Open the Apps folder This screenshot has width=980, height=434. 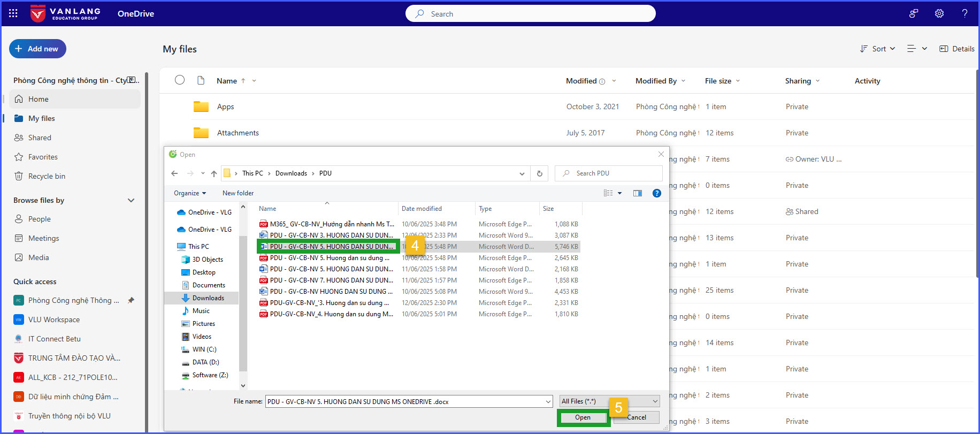pos(225,106)
